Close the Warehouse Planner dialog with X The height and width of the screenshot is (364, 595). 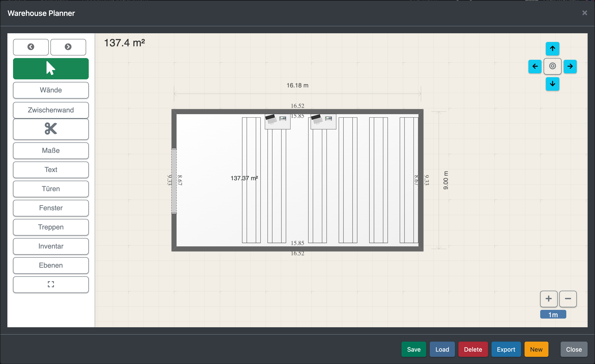click(x=585, y=13)
